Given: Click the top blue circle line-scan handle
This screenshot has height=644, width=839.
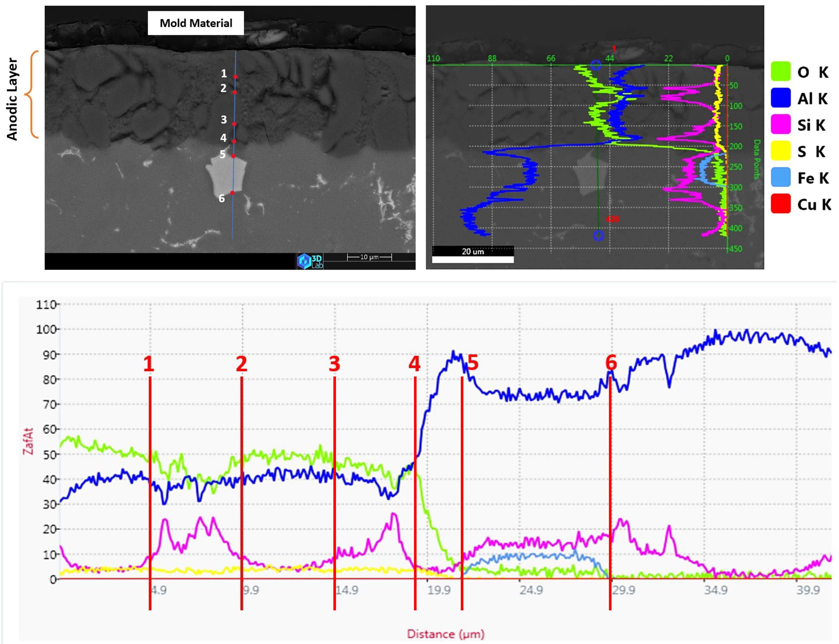Looking at the screenshot, I should click(x=595, y=65).
